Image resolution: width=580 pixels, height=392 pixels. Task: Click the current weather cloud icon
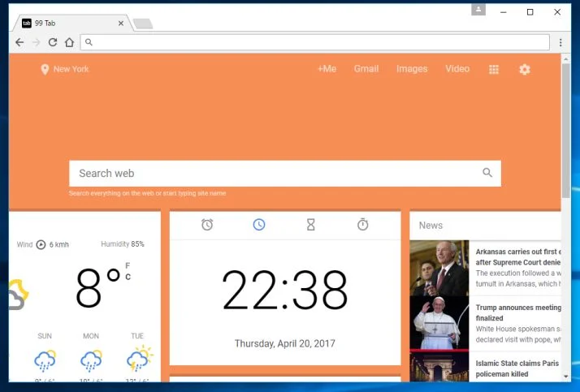[x=19, y=295]
